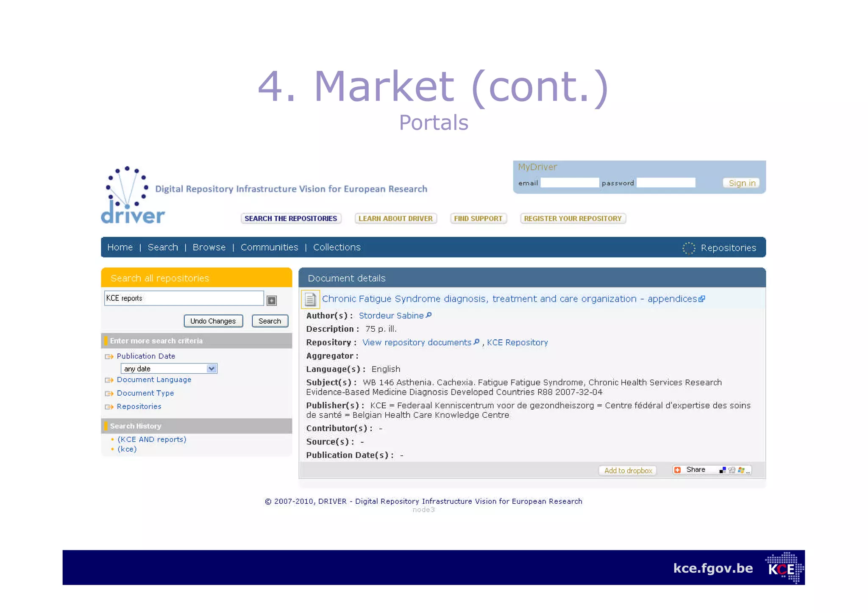Select the Search the Repositories tab
The width and height of the screenshot is (868, 613).
[x=291, y=218]
